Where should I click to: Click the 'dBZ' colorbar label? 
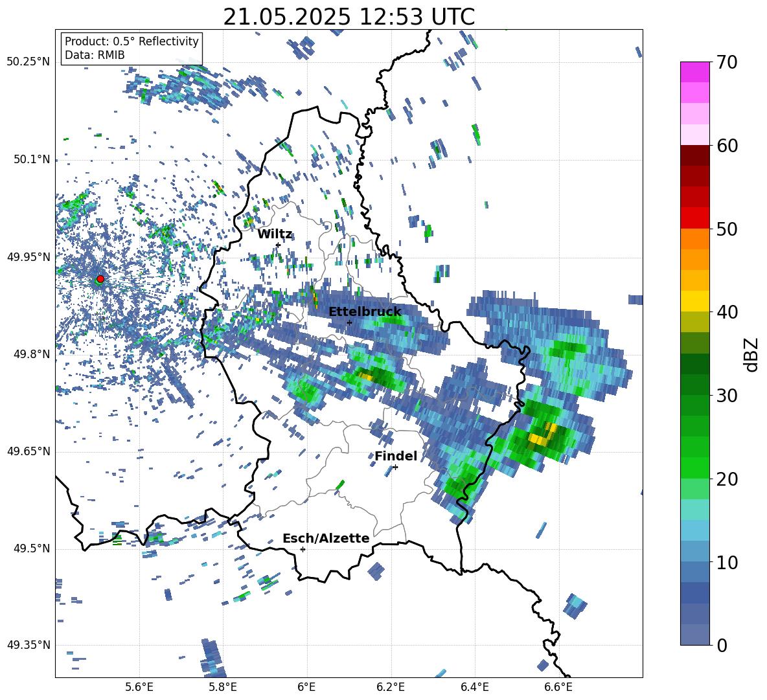(x=750, y=354)
